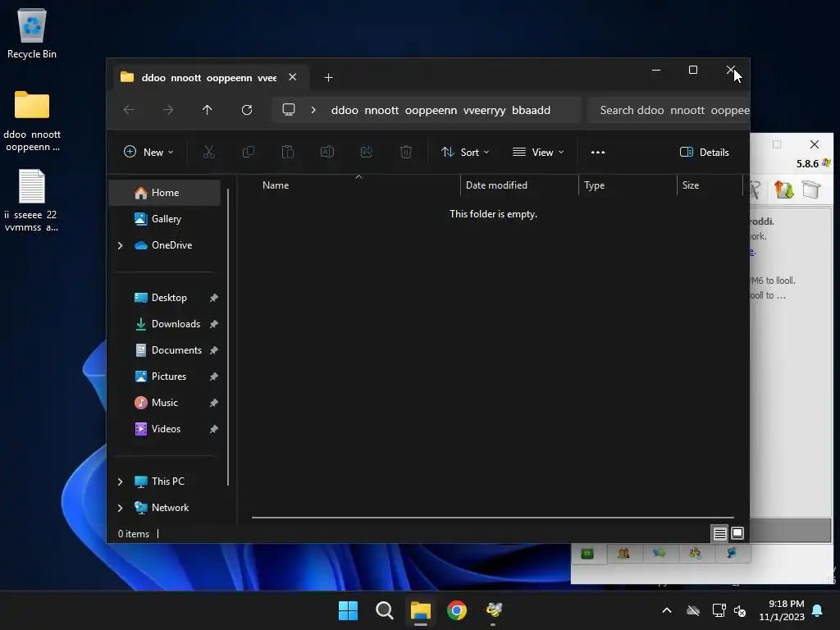Viewport: 840px width, 630px height.
Task: Click the Rename icon in toolbar
Action: point(326,152)
